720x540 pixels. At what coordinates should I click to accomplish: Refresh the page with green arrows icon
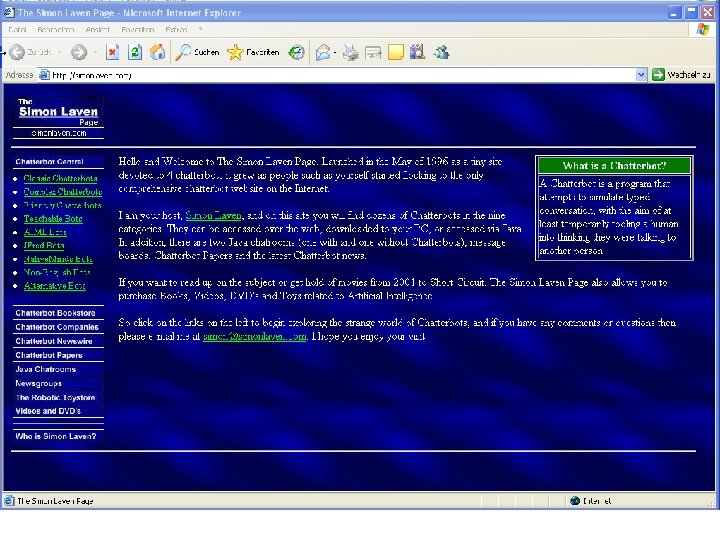135,52
